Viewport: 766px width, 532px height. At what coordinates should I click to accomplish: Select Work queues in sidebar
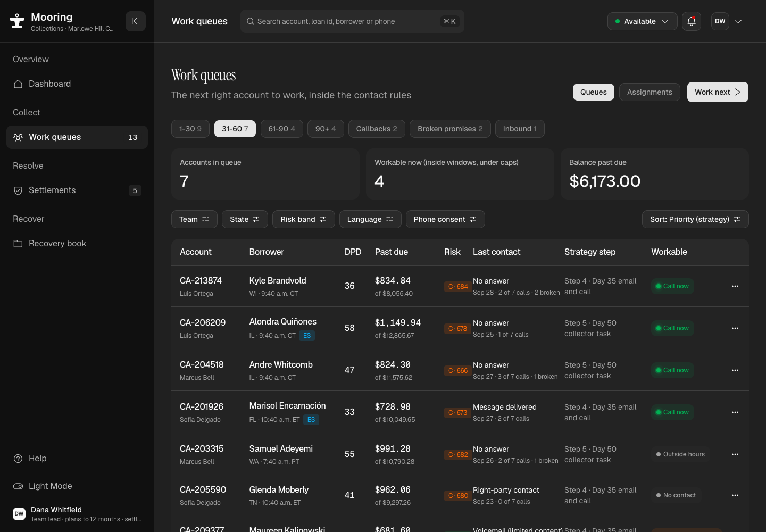[77, 137]
